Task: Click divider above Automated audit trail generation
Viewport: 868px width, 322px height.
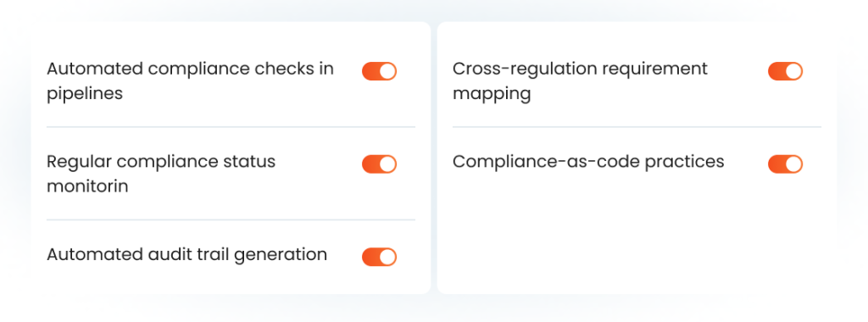Action: pos(231,219)
